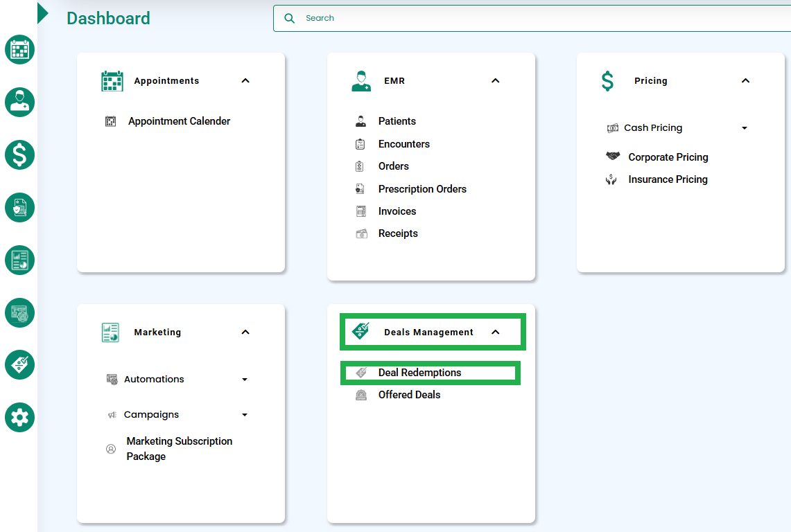Expand the Automations dropdown arrow
Image resolution: width=791 pixels, height=532 pixels.
245,379
